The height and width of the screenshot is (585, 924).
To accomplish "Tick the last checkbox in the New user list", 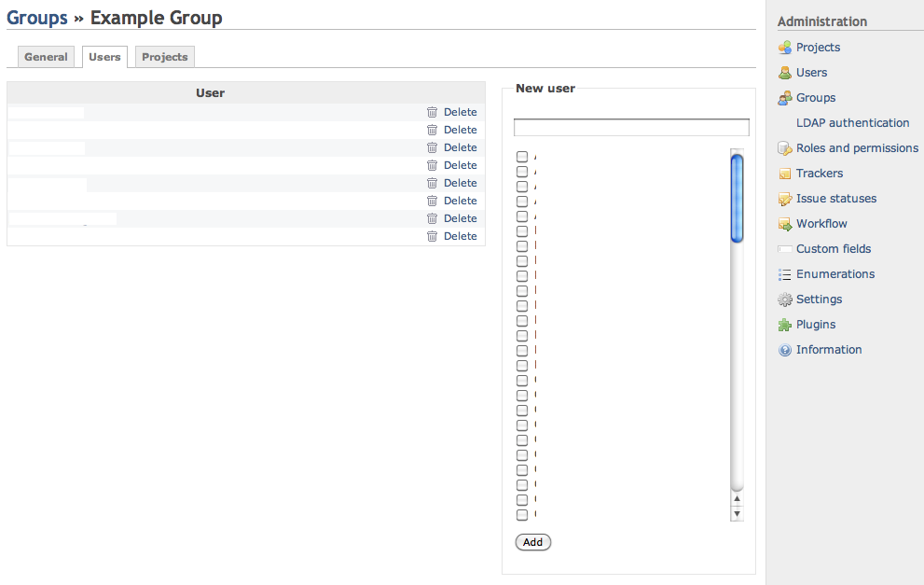I will click(x=521, y=514).
